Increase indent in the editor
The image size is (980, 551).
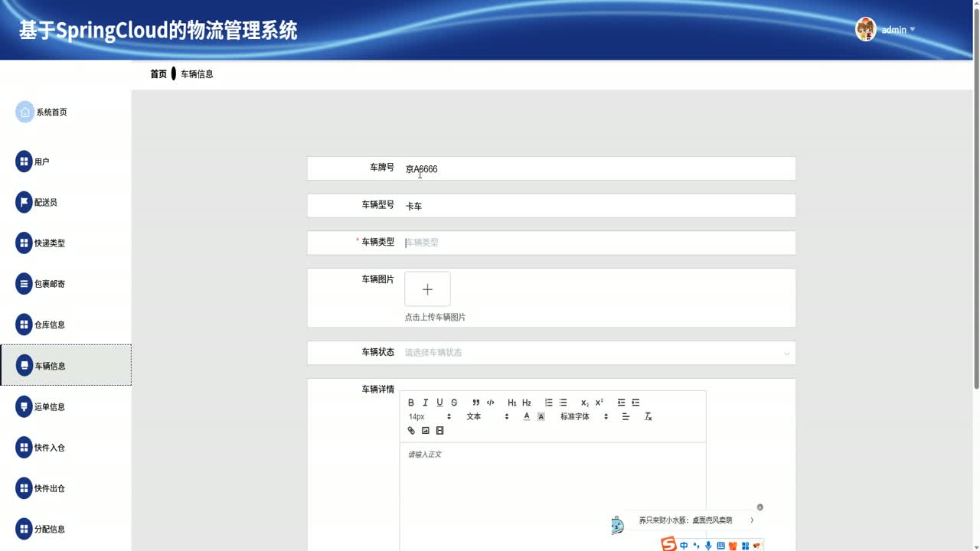pos(635,403)
